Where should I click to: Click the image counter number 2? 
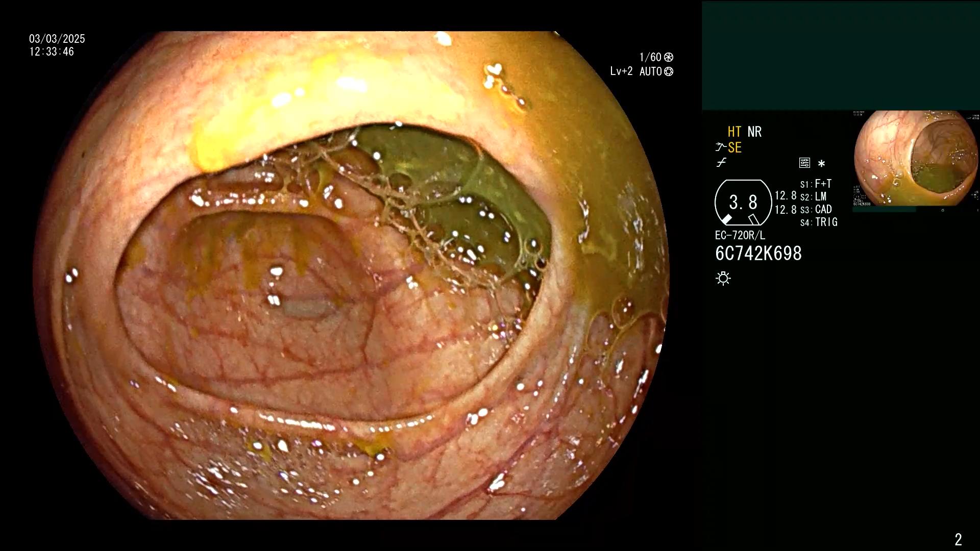(958, 539)
